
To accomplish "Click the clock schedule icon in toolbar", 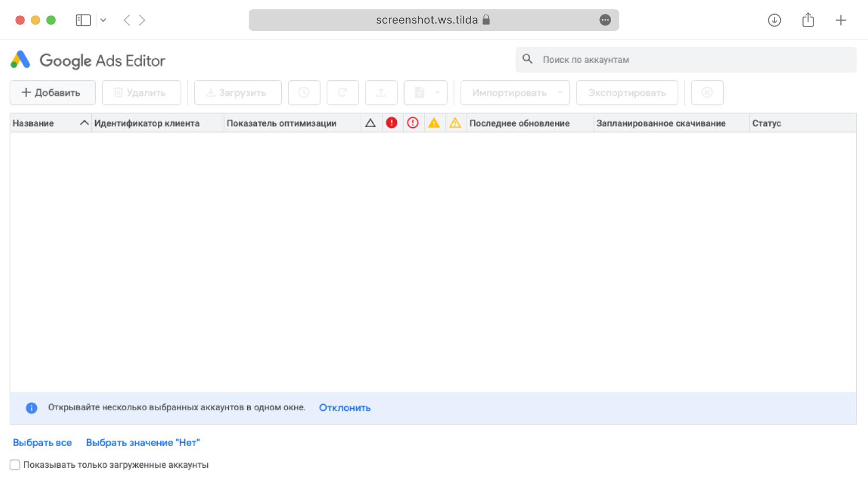I will tap(304, 93).
